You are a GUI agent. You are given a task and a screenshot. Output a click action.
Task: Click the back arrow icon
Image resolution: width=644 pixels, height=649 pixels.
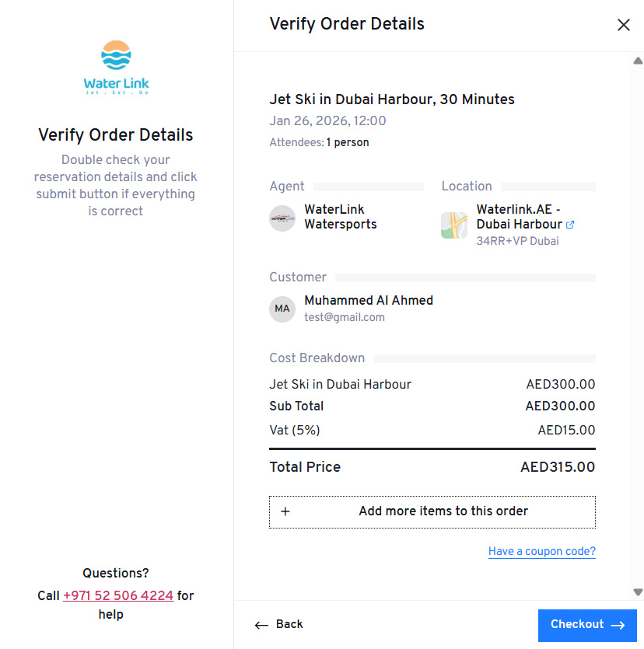(261, 625)
